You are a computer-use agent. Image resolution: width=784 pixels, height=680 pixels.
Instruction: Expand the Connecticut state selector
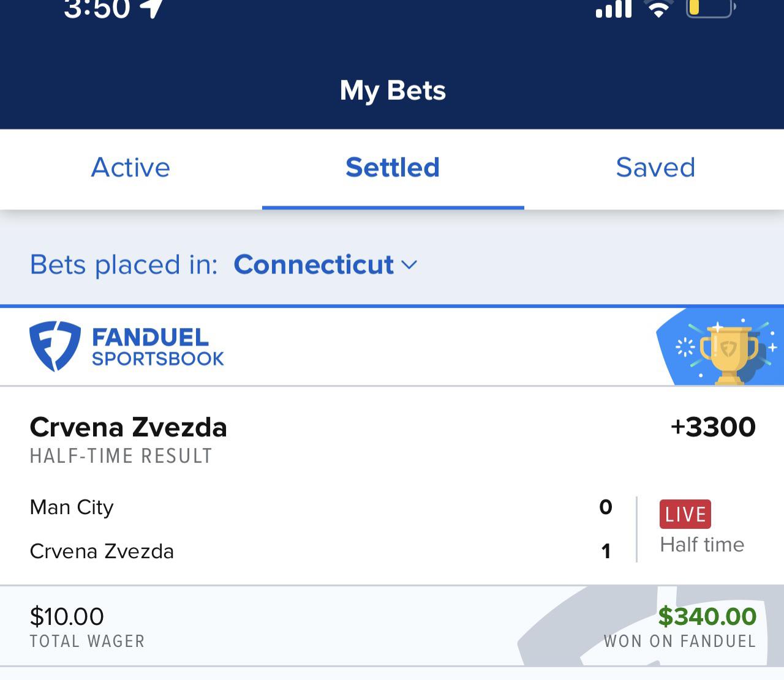(314, 264)
